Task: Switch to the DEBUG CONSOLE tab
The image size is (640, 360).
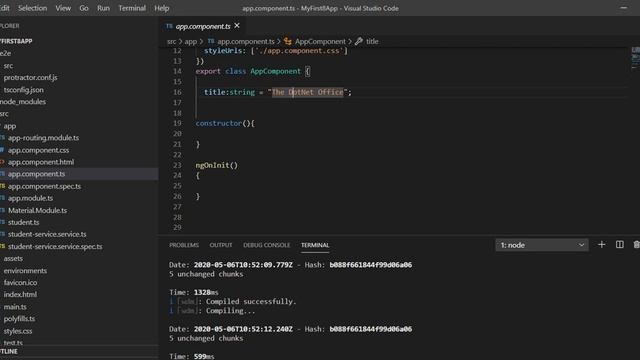Action: (267, 245)
